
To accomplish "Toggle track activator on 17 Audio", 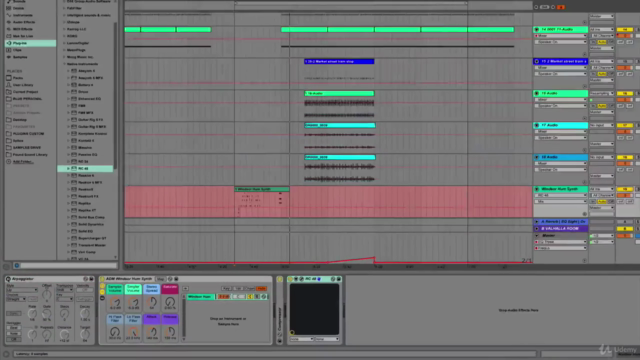I will click(624, 125).
